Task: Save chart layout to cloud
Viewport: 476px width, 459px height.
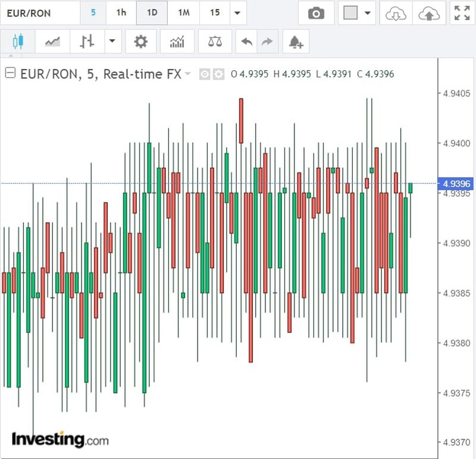Action: [428, 13]
